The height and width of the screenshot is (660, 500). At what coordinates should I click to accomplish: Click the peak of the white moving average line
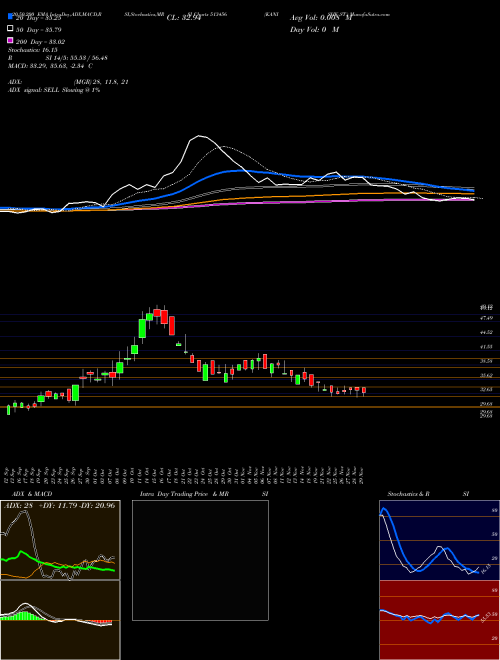199,136
